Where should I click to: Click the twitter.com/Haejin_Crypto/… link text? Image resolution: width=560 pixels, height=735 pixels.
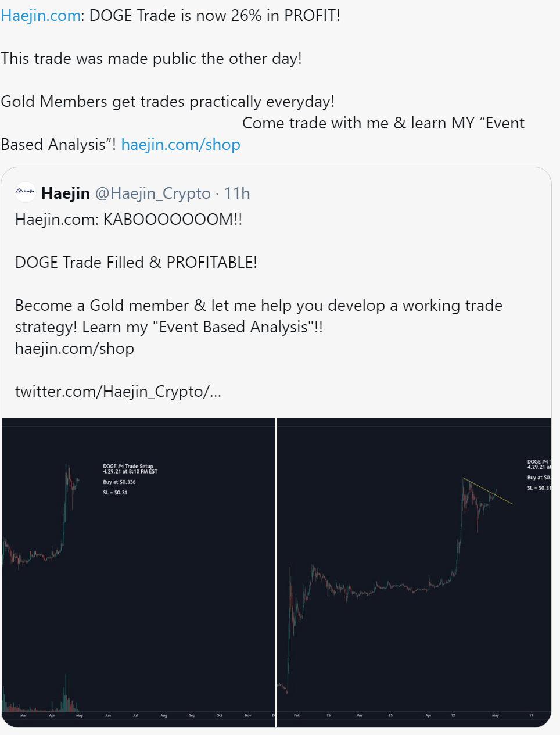118,392
